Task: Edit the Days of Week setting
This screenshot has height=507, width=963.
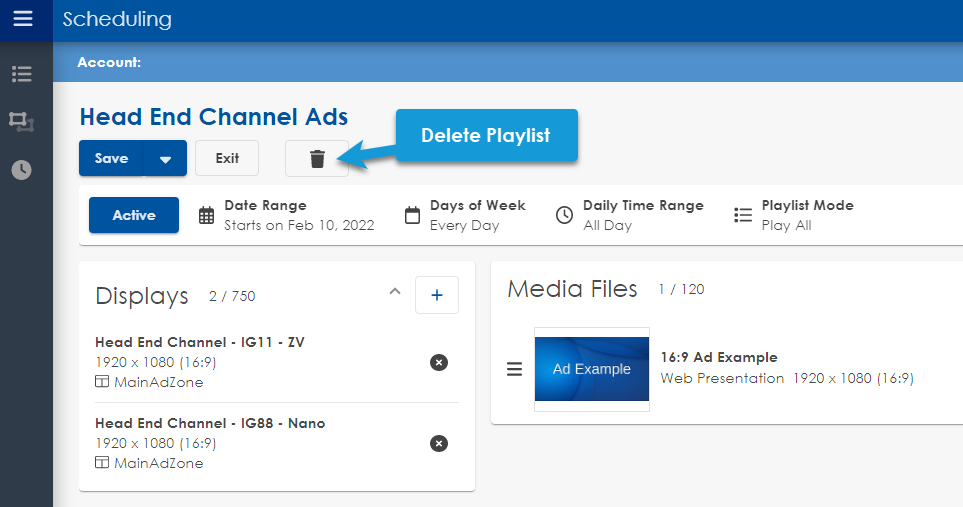Action: click(x=466, y=215)
